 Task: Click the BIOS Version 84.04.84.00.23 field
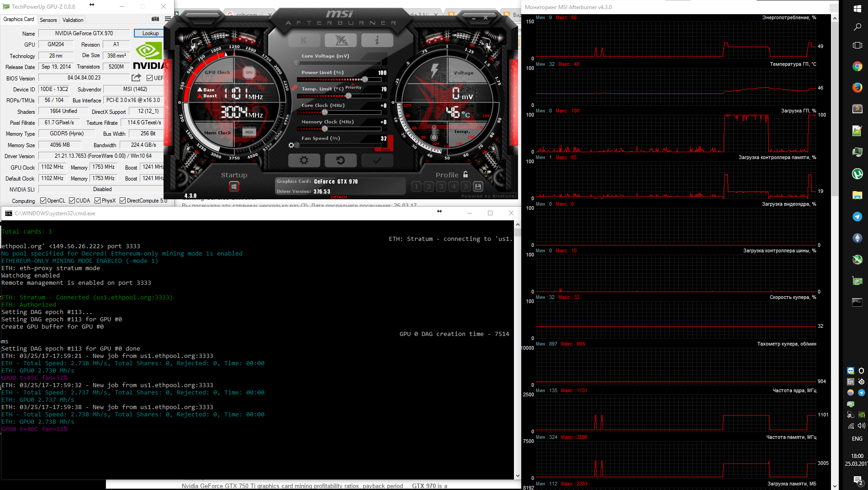click(84, 78)
